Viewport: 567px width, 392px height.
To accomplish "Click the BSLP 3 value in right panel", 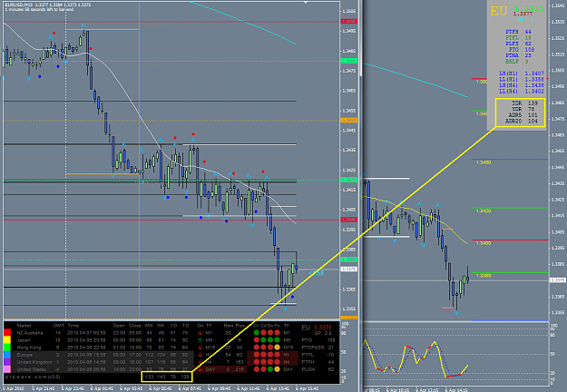I will [x=517, y=62].
